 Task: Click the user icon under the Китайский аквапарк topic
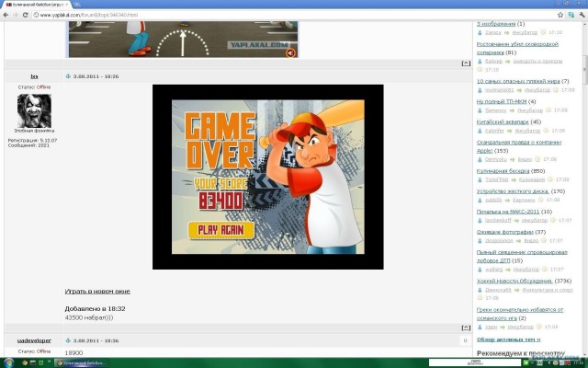[x=480, y=131]
